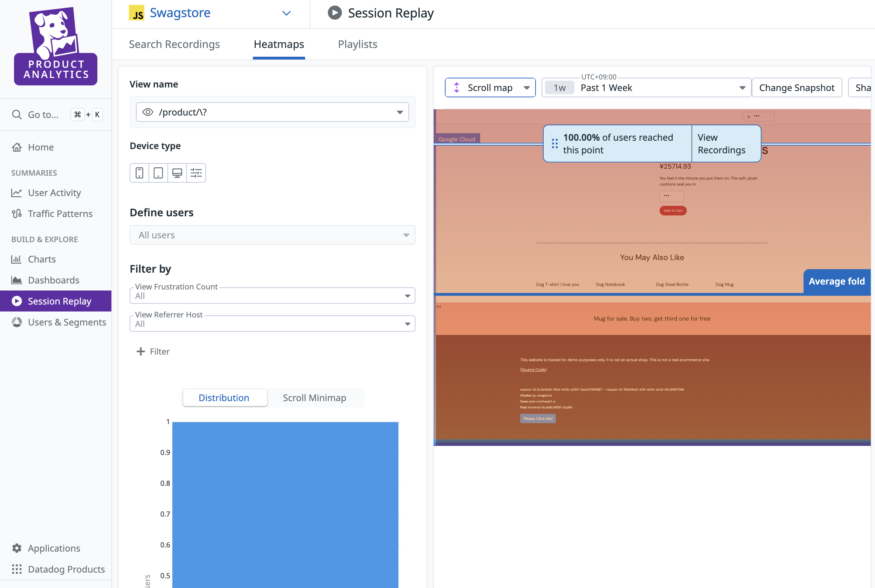Open Dashboards from the sidebar
Screen dimensions: 875x588
[53, 280]
